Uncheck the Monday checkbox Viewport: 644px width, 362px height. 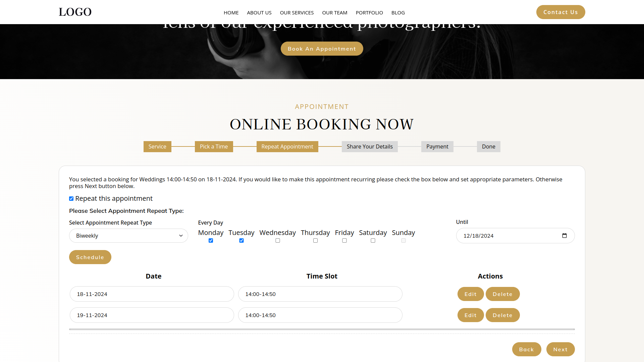pyautogui.click(x=211, y=241)
